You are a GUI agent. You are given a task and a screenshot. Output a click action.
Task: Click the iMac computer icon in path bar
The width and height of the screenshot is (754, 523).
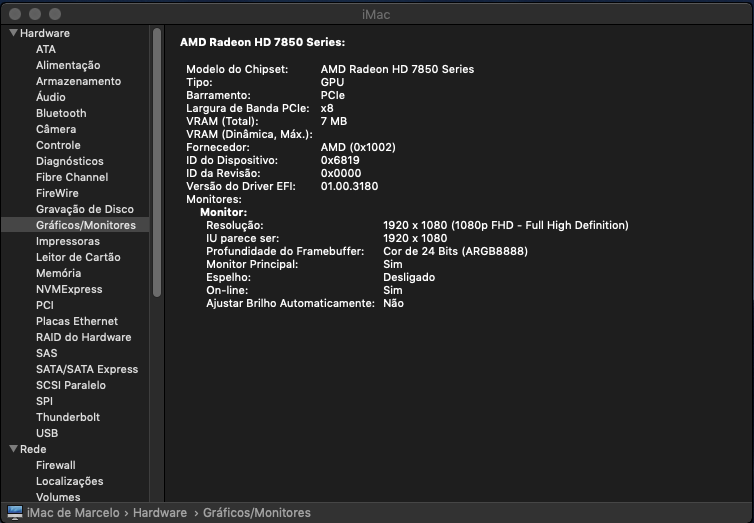click(14, 513)
